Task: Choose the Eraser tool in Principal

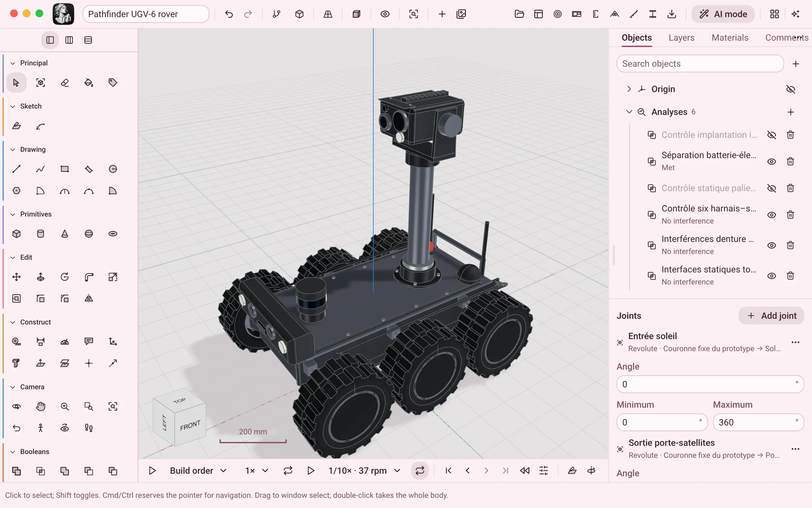Action: click(65, 83)
